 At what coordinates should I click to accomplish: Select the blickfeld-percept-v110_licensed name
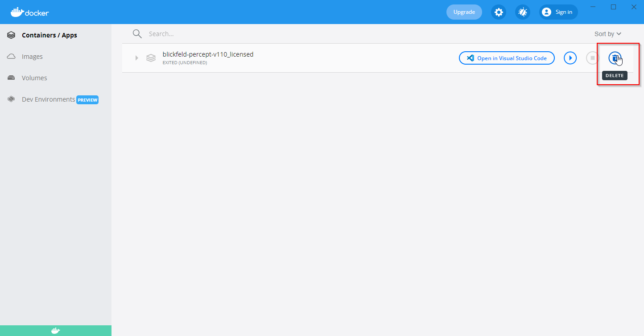[x=208, y=54]
